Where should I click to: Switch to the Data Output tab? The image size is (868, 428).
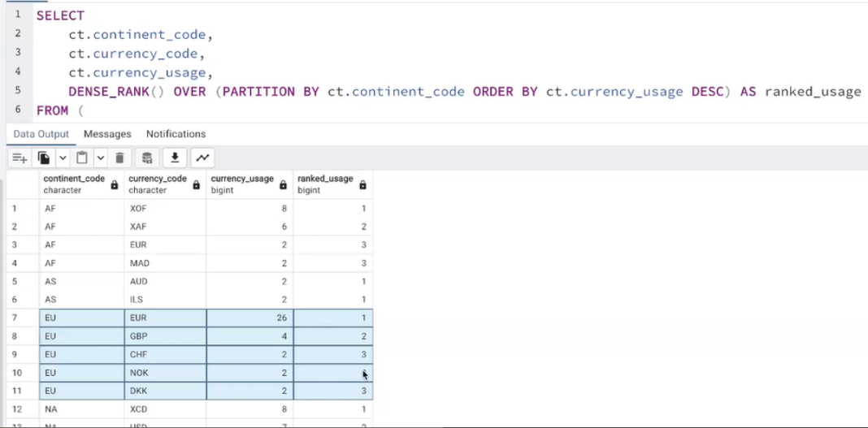click(41, 134)
